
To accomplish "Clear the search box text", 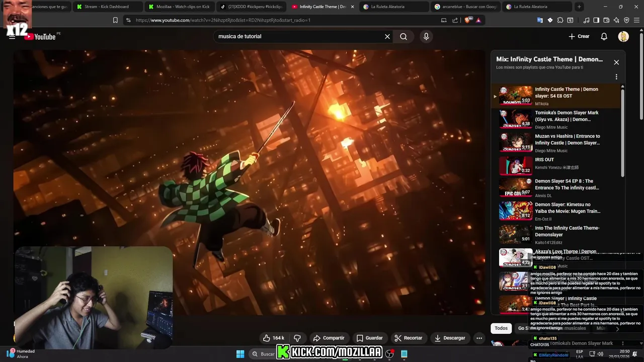I will pyautogui.click(x=387, y=36).
